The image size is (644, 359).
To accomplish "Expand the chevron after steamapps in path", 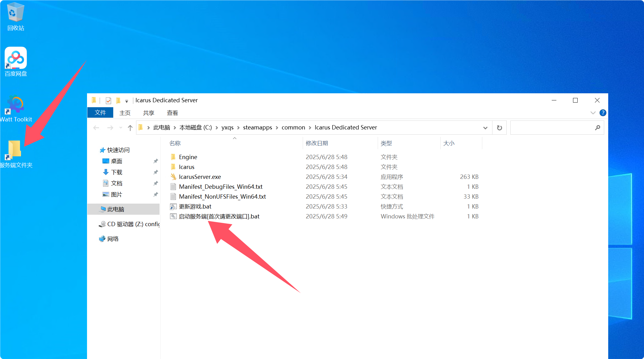I will 277,128.
